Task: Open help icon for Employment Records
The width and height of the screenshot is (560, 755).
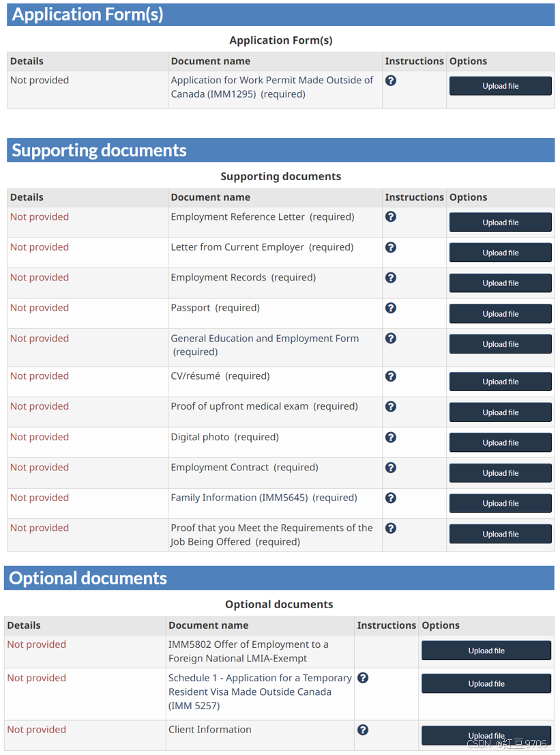Action: tap(391, 277)
